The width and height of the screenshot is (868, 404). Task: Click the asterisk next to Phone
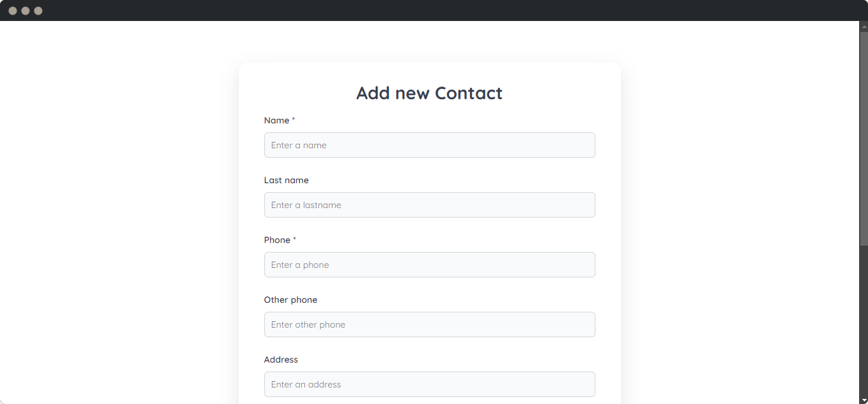(294, 238)
